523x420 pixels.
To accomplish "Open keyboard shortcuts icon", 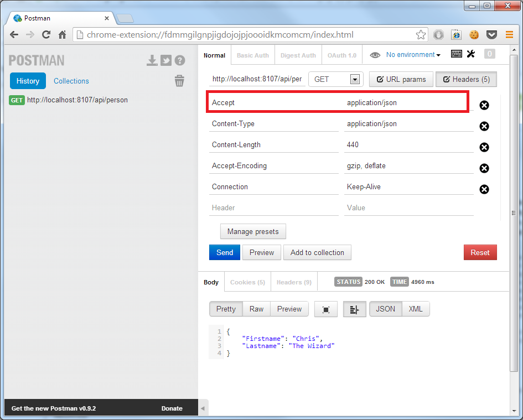I will (456, 54).
